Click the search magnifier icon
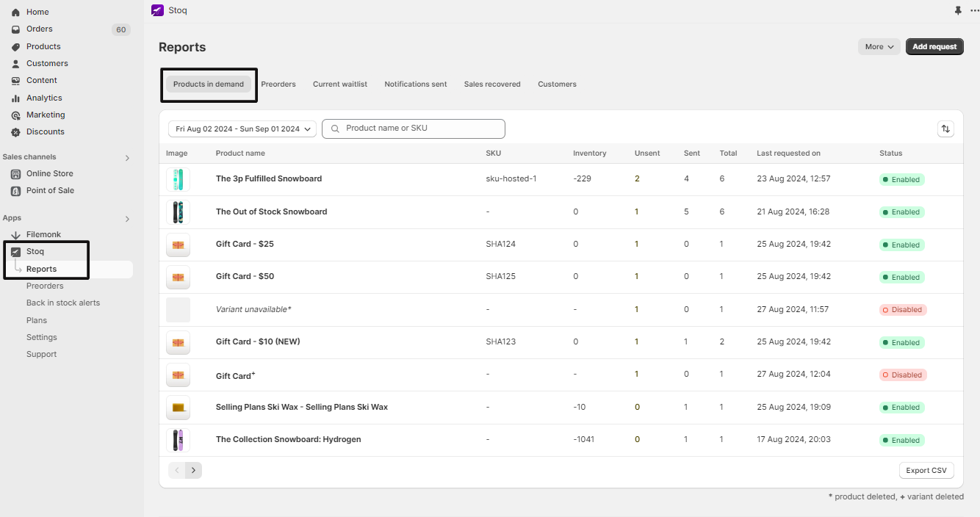This screenshot has width=980, height=517. (x=335, y=129)
